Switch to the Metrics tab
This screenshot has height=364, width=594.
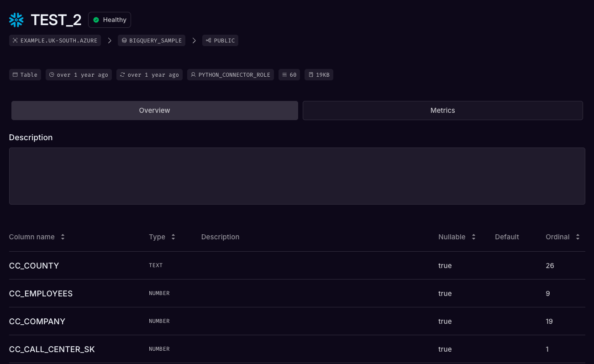pyautogui.click(x=442, y=110)
